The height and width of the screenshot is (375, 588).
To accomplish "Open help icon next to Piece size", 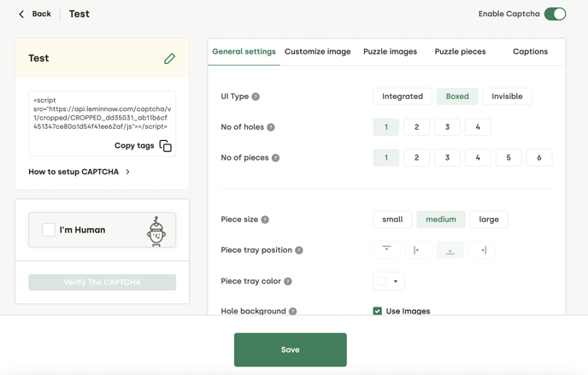I will (x=265, y=220).
